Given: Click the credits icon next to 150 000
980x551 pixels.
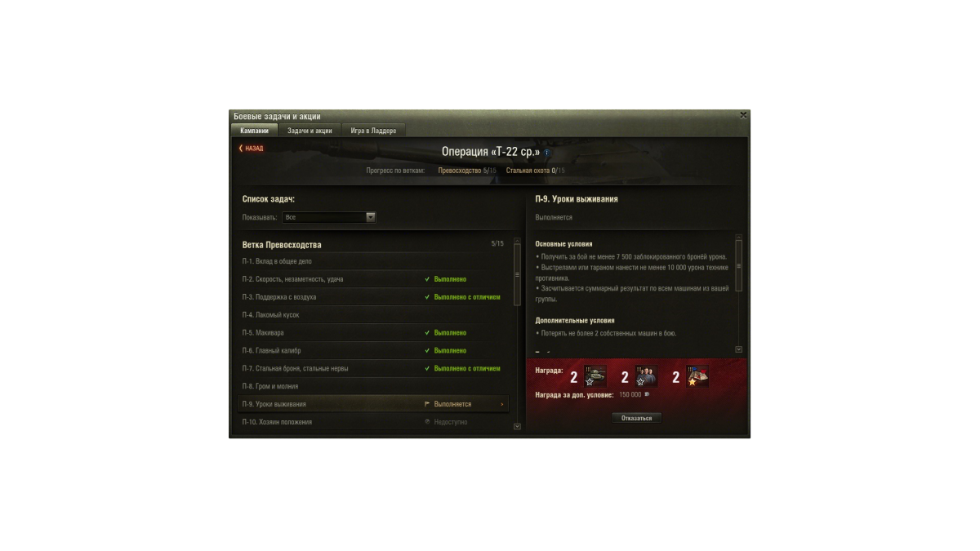Looking at the screenshot, I should click(648, 394).
